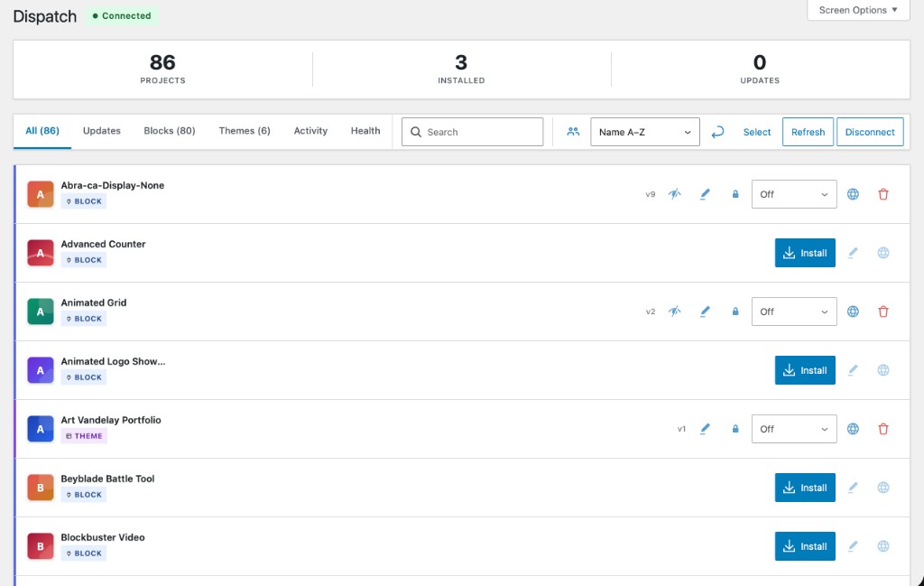The width and height of the screenshot is (924, 586).
Task: Open the Updates tab
Action: [101, 131]
